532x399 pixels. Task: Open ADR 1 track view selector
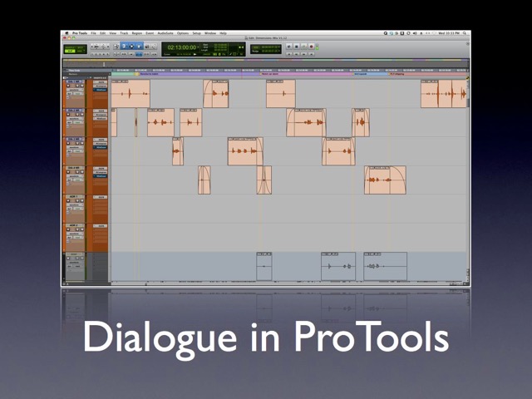pos(74,205)
